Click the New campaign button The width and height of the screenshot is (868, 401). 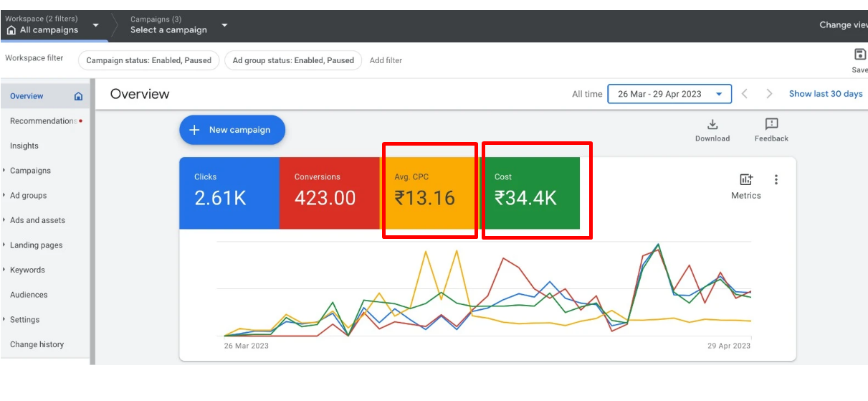232,130
